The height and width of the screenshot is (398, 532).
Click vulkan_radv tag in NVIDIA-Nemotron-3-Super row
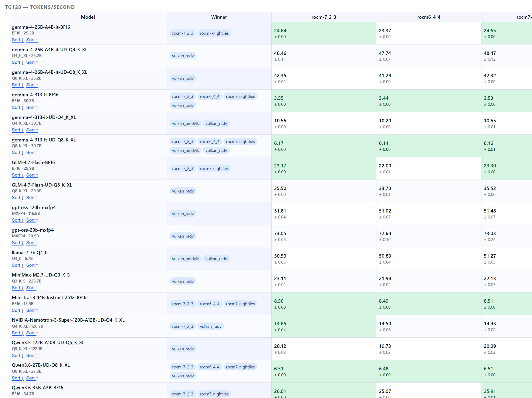(x=211, y=327)
